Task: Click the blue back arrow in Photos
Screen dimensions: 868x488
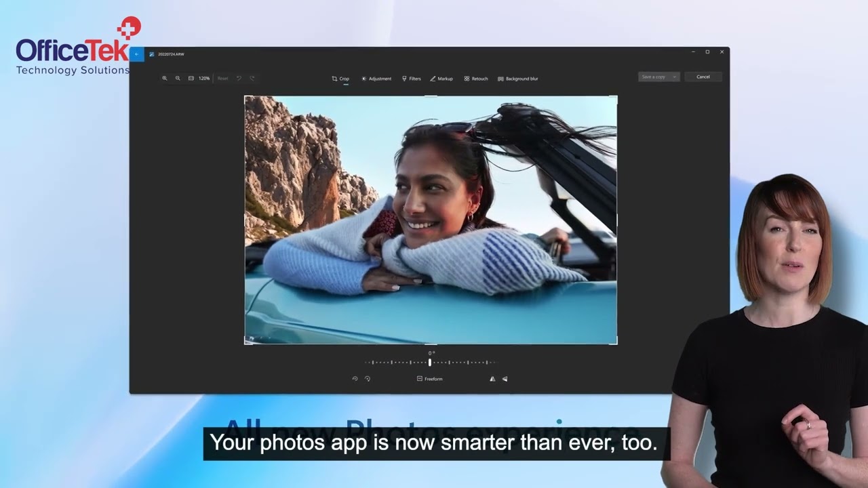Action: 137,54
